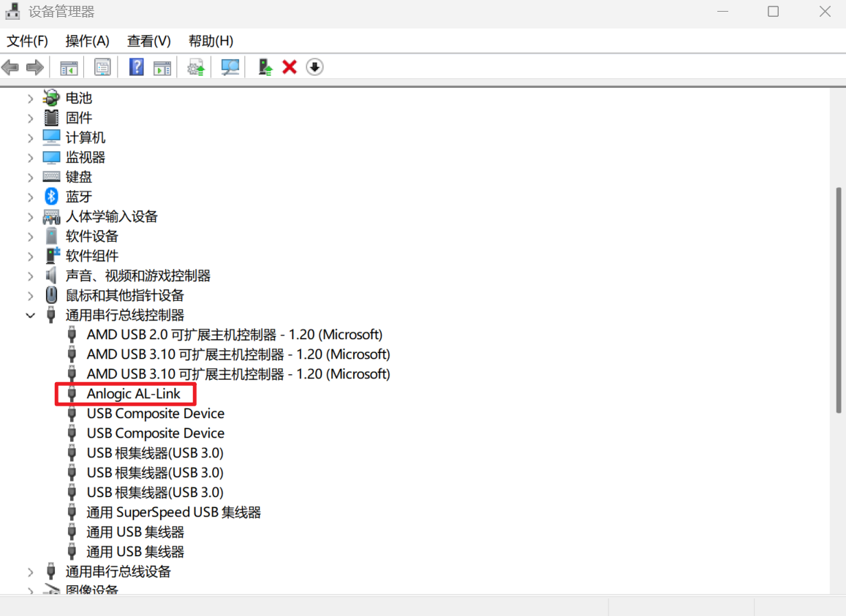Screen dimensions: 846x616
Task: Click the Device Manager title bar icon
Action: (12, 12)
